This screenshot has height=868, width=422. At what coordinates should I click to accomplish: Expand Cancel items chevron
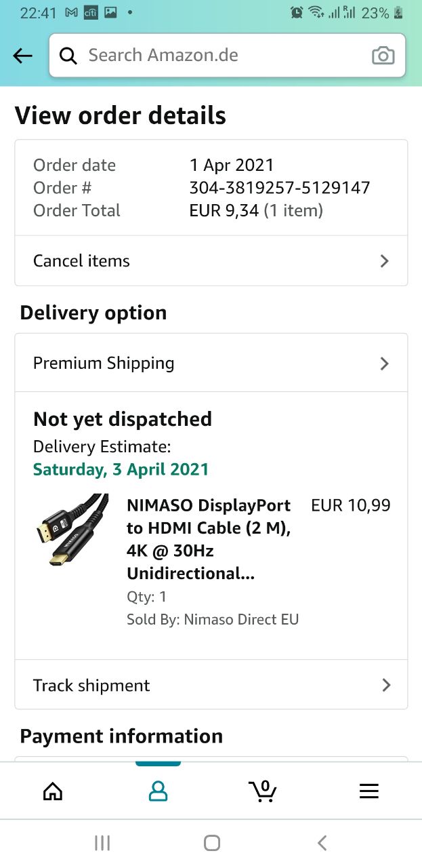coord(384,261)
